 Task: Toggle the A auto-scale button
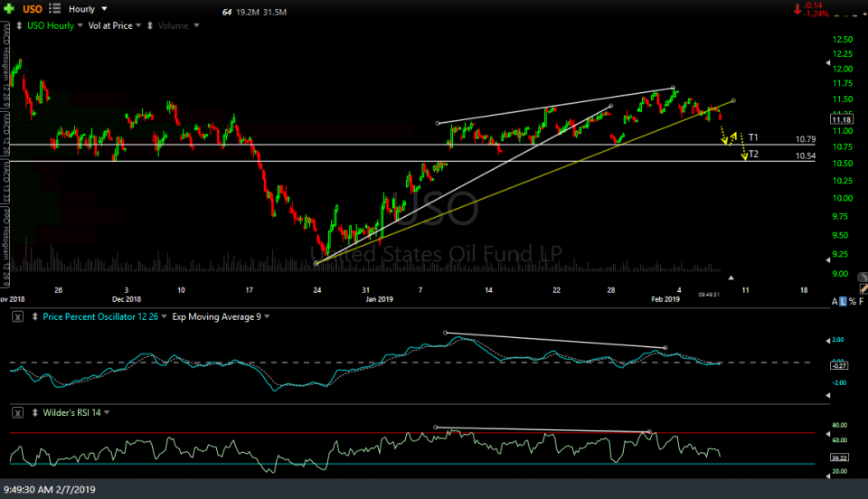(835, 300)
